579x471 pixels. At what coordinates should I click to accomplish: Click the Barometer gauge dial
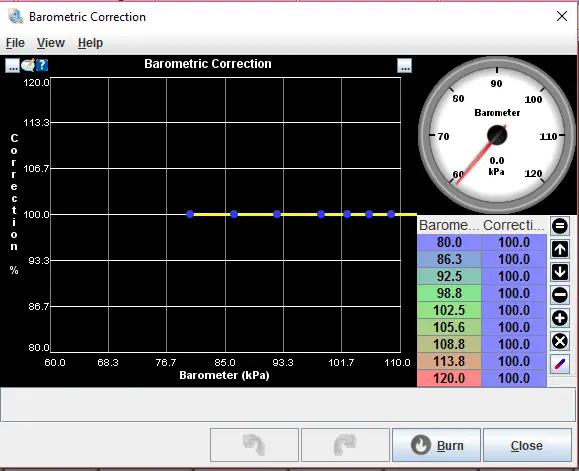point(497,135)
